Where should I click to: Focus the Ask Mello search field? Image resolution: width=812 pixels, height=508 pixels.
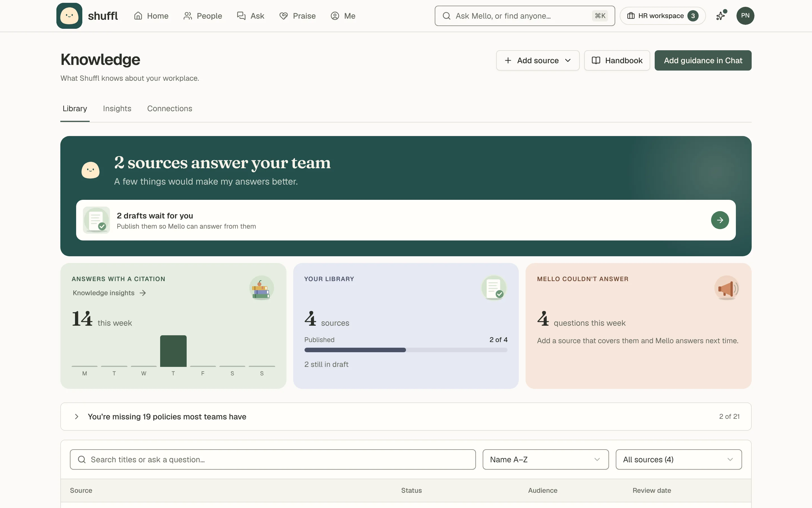coord(524,16)
